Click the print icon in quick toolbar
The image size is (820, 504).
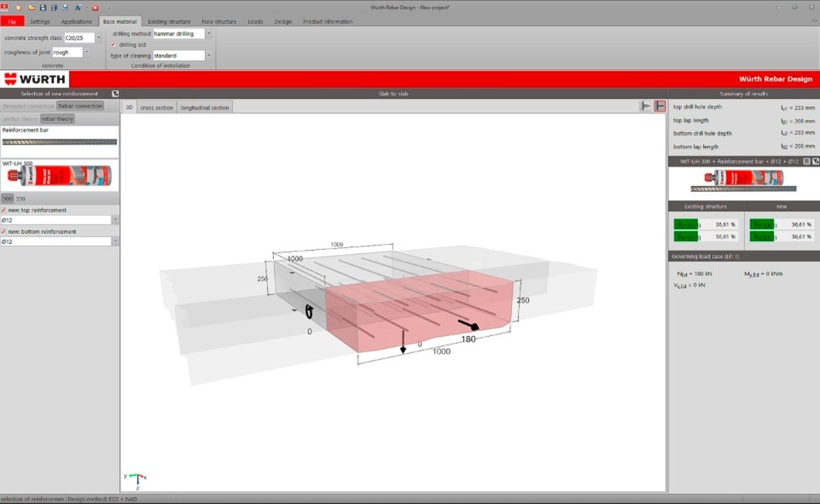(x=66, y=8)
